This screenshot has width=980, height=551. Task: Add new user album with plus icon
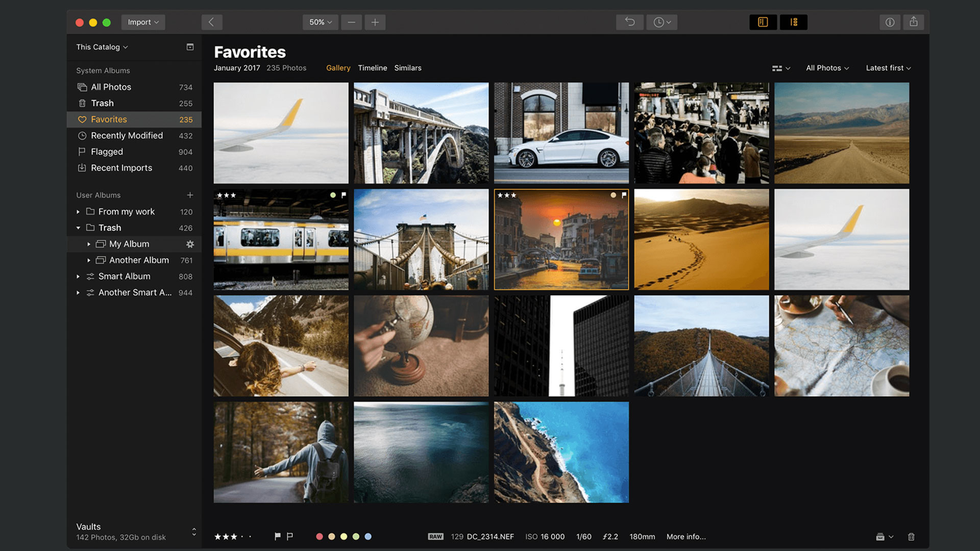190,195
